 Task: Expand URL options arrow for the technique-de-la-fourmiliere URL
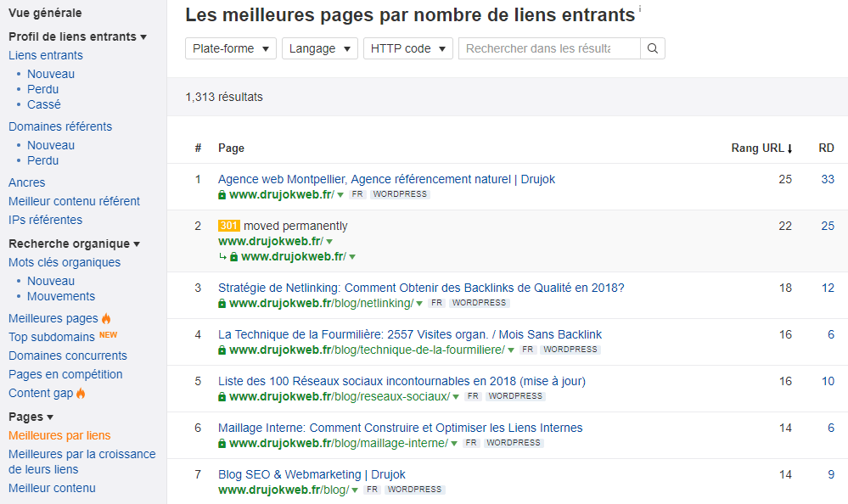click(510, 350)
